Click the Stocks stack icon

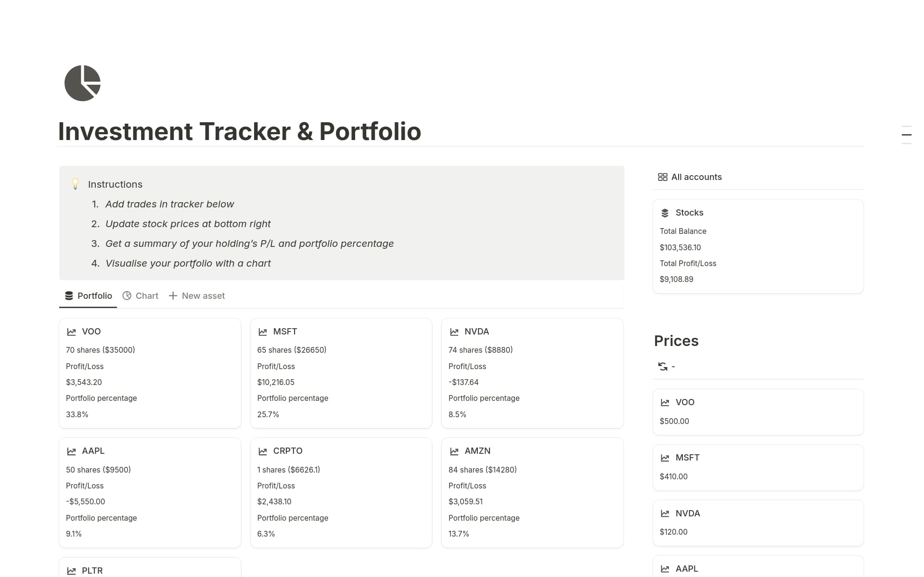pyautogui.click(x=666, y=212)
